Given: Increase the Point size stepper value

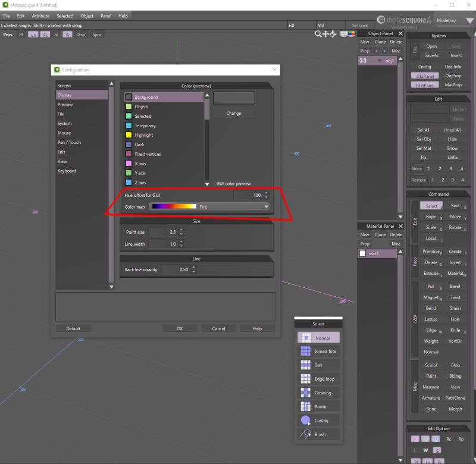Looking at the screenshot, I should 181,230.
